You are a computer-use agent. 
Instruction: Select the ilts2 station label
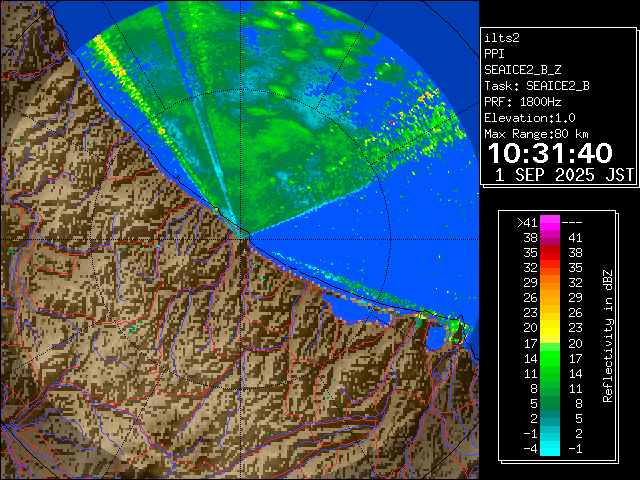(502, 38)
